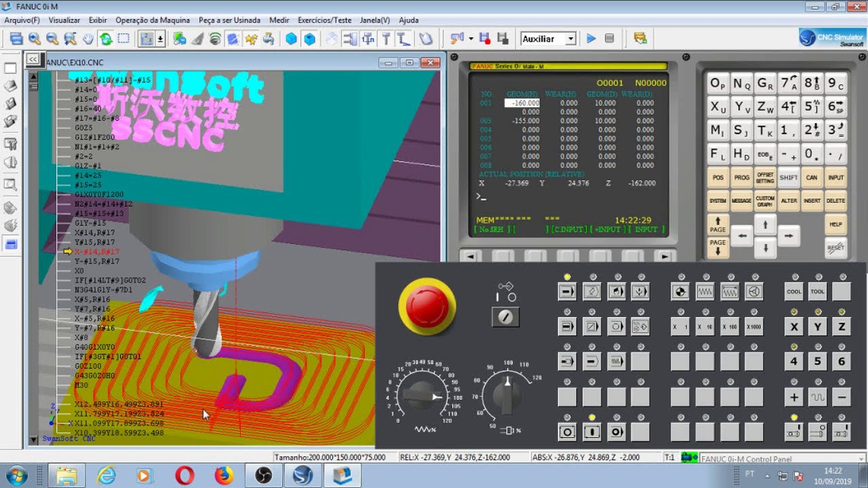Open the Operação da Maquina menu
868x488 pixels.
click(x=153, y=20)
